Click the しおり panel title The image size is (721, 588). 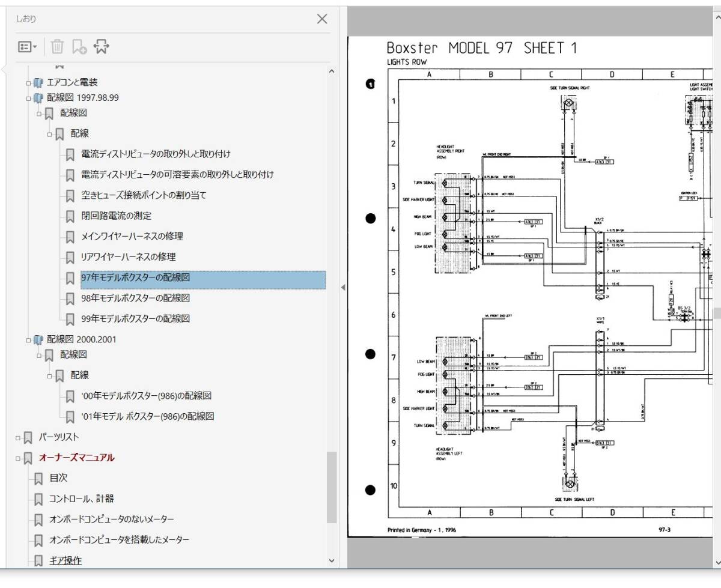coord(26,19)
